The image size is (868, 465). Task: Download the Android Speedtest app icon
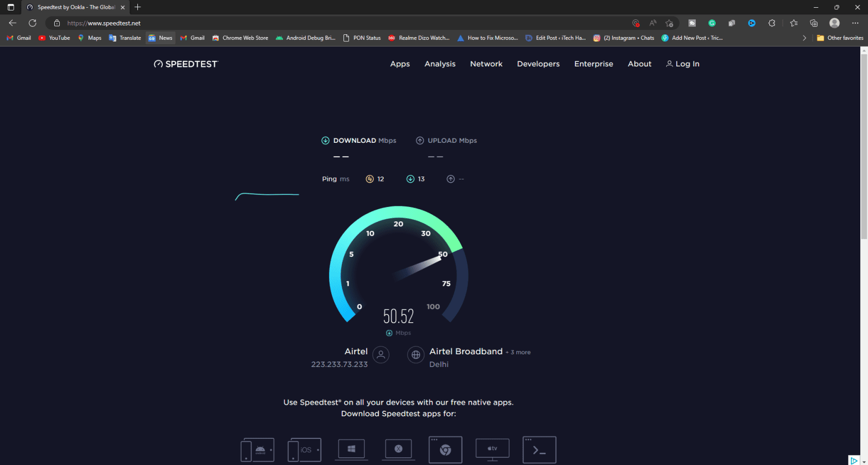coord(256,449)
